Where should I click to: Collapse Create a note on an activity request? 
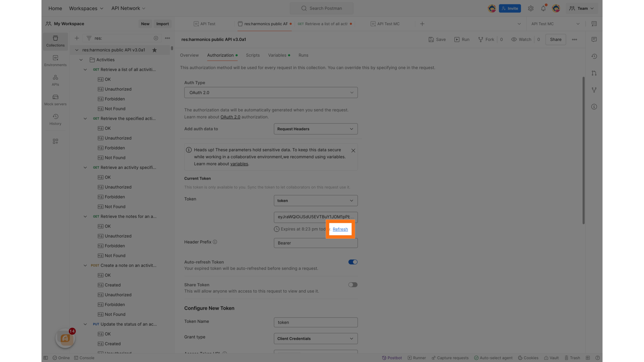tap(85, 265)
